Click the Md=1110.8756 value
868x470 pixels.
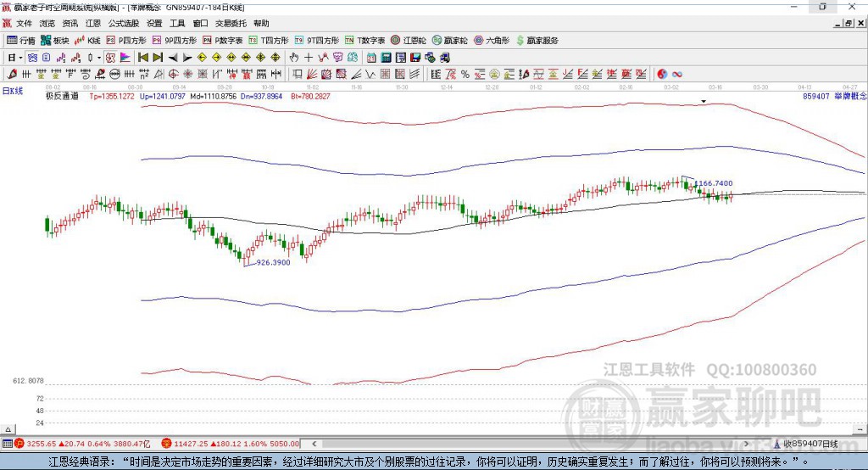coord(213,96)
